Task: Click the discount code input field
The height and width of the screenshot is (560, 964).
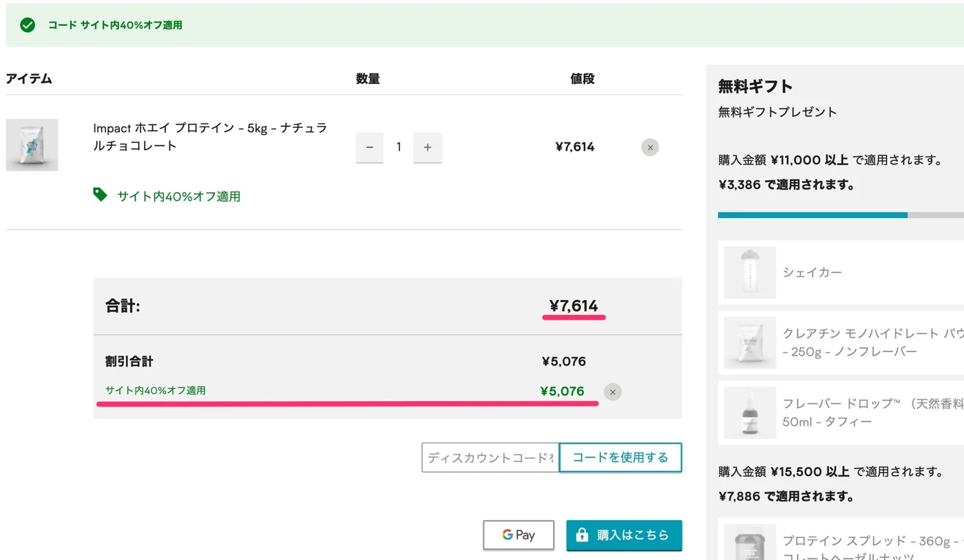Action: tap(490, 457)
